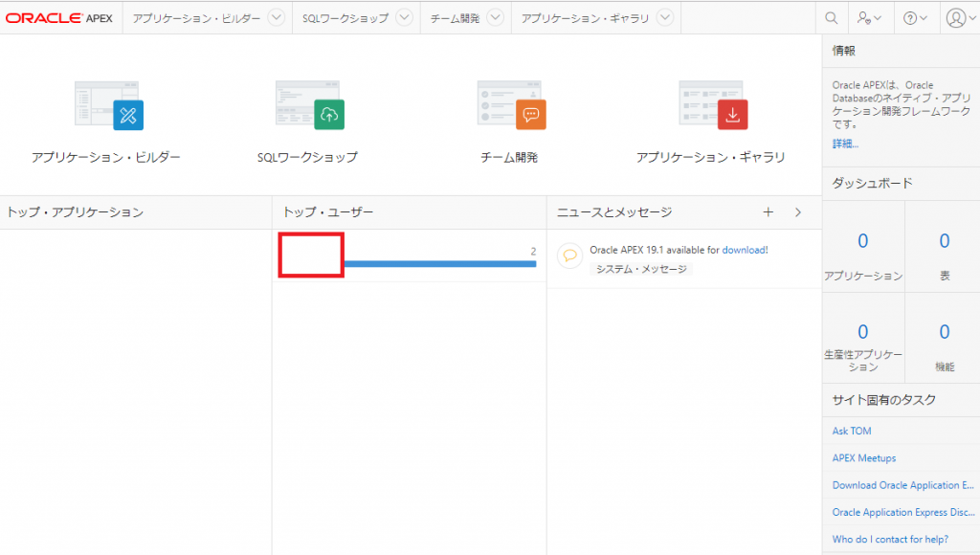Click the system message speech bubble icon
This screenshot has width=980, height=555.
570,255
